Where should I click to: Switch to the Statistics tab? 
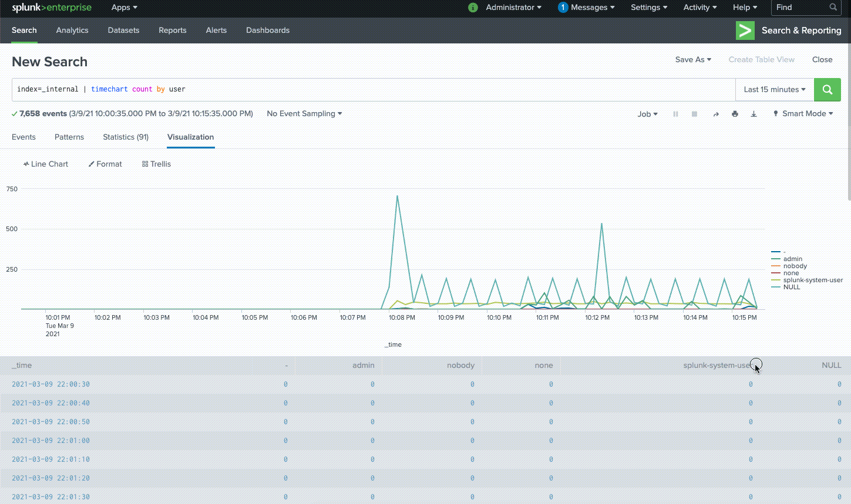coord(125,137)
